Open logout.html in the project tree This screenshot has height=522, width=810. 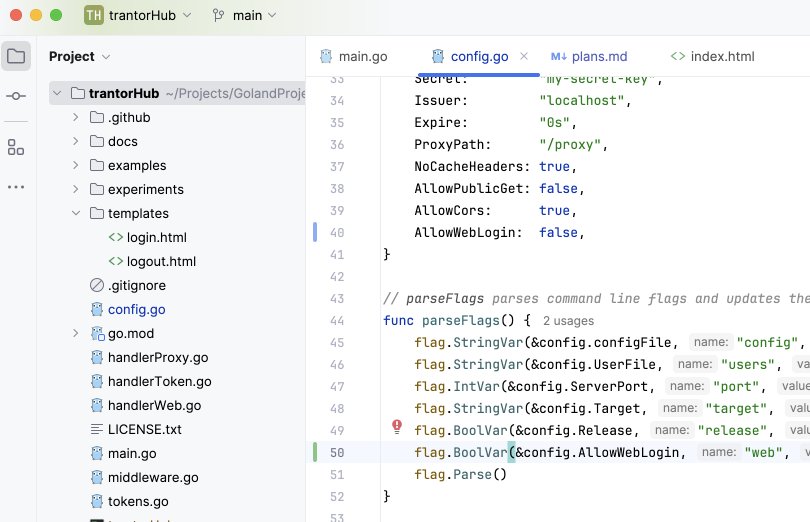click(x=161, y=261)
